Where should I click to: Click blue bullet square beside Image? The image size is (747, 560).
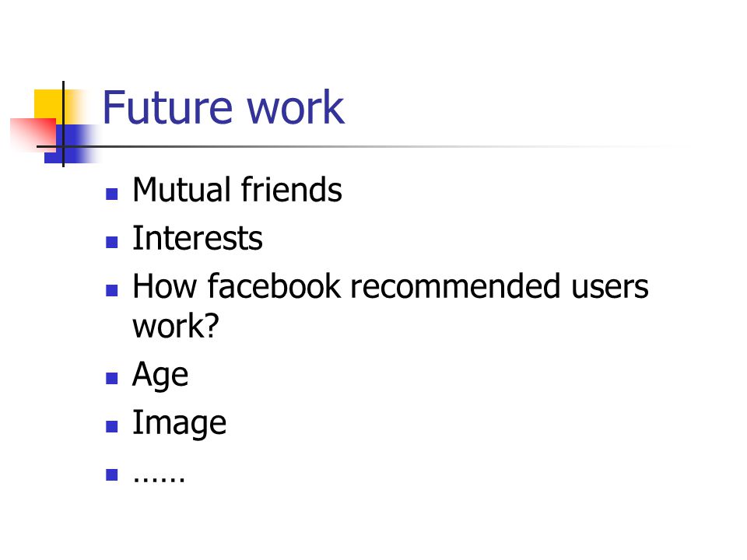112,426
